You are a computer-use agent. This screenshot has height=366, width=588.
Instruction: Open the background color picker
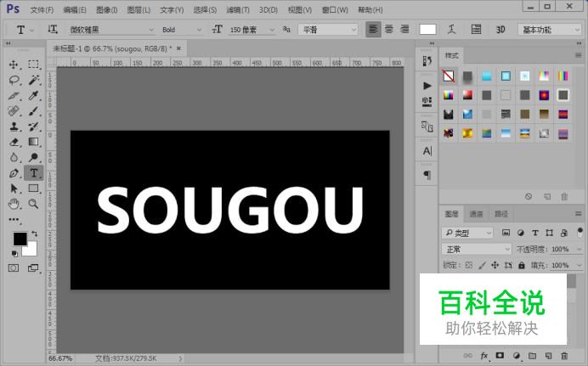click(x=32, y=251)
